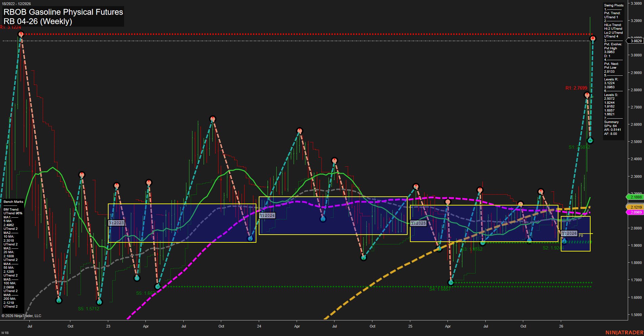Select the Y:2023 year range label
Screen dimensions: 644x336
tap(116, 223)
